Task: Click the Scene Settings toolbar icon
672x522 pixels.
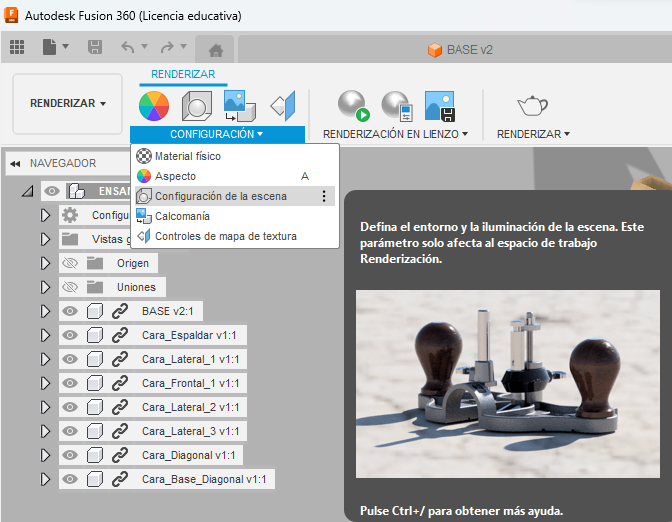Action: pos(197,106)
